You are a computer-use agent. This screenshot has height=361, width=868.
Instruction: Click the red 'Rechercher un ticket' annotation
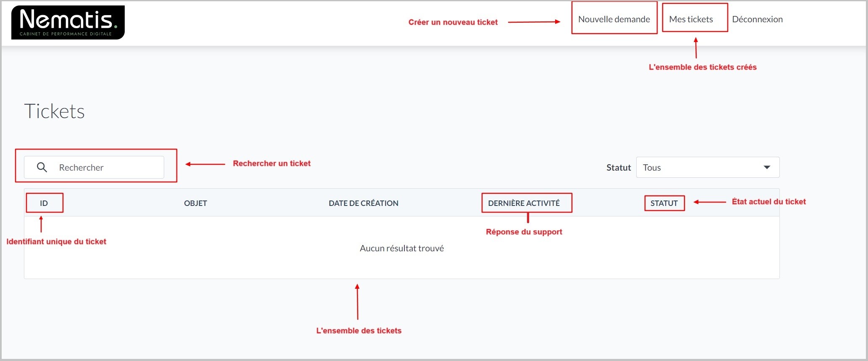pyautogui.click(x=272, y=163)
